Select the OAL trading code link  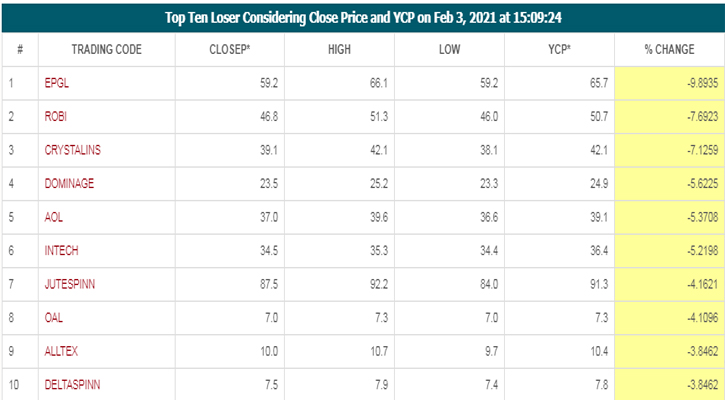(54, 317)
